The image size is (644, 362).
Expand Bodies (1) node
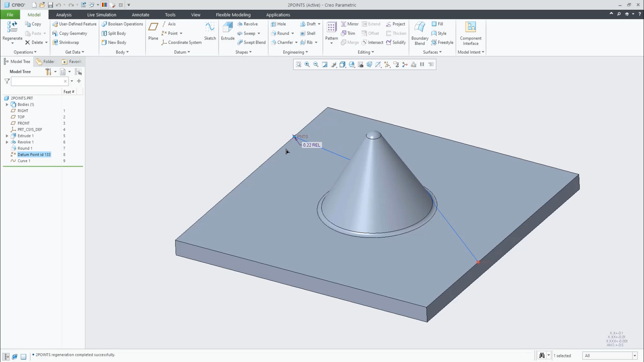coord(7,105)
